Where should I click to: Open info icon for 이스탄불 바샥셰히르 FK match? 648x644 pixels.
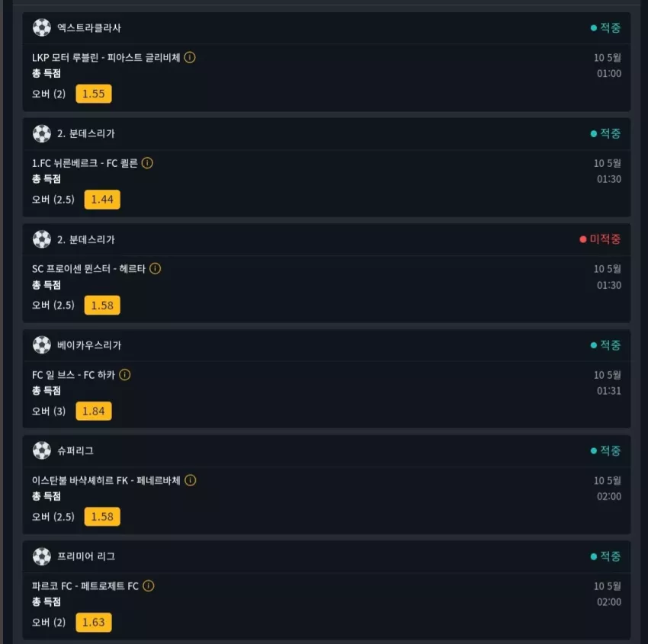[190, 480]
